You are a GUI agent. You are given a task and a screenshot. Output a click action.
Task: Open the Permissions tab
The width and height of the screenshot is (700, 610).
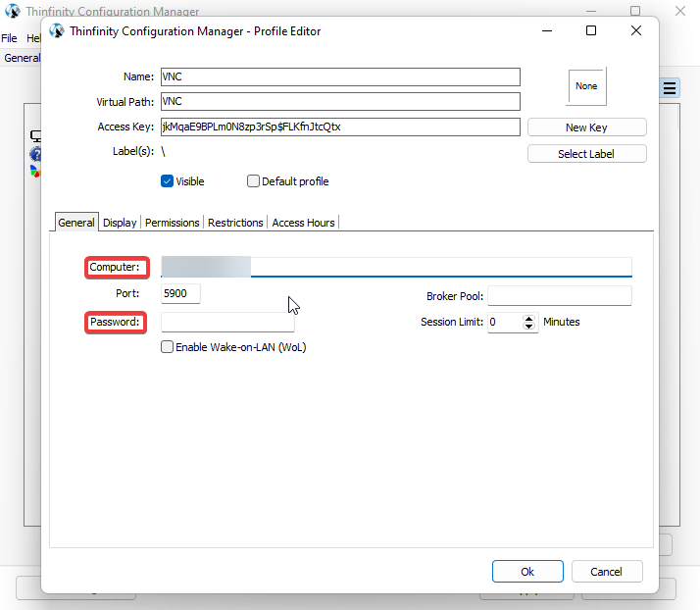coord(173,223)
